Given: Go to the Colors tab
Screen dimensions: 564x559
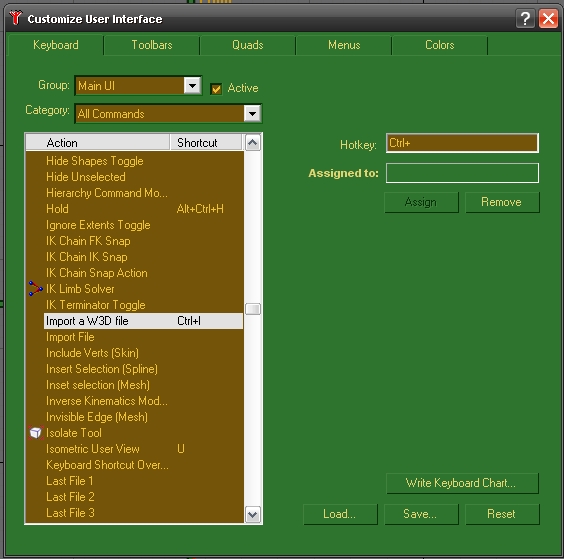Looking at the screenshot, I should click(440, 45).
